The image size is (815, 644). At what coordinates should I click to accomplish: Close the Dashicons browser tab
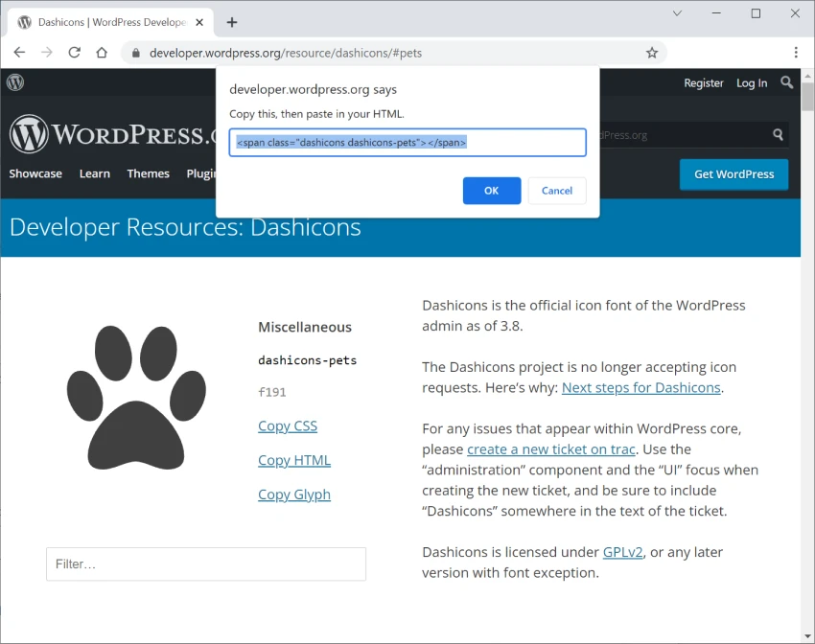199,22
